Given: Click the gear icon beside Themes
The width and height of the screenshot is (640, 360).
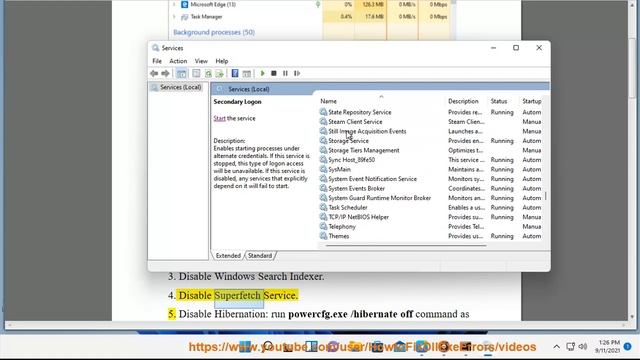Looking at the screenshot, I should (x=323, y=236).
